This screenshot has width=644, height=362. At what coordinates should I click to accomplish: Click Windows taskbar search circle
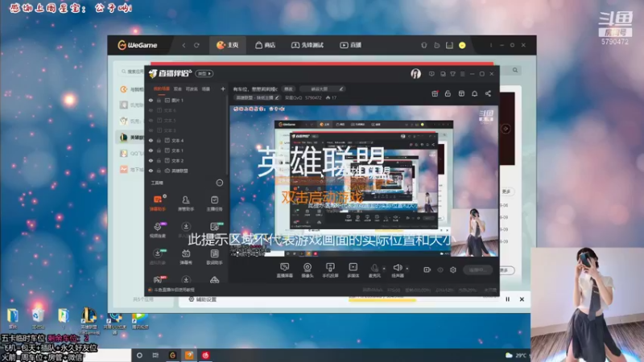click(139, 356)
